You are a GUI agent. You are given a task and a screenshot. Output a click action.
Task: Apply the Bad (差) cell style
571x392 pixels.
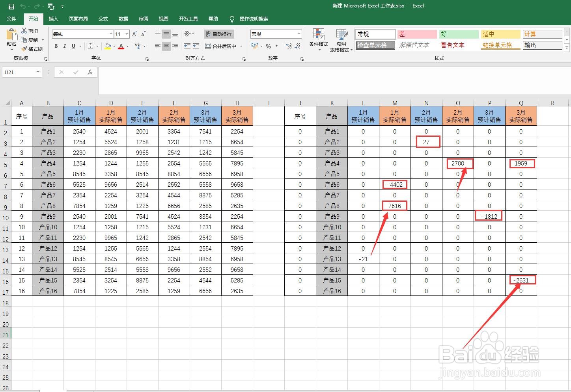[x=417, y=34]
